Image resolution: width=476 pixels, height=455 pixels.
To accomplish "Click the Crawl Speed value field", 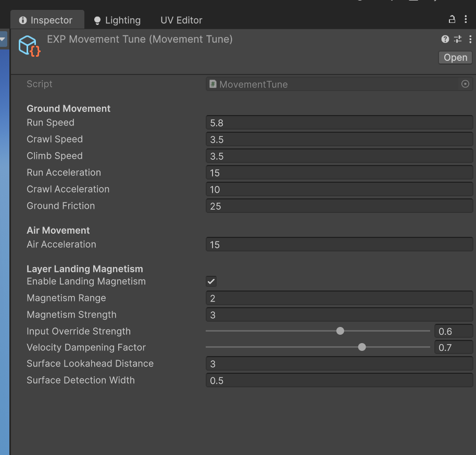I will click(340, 140).
